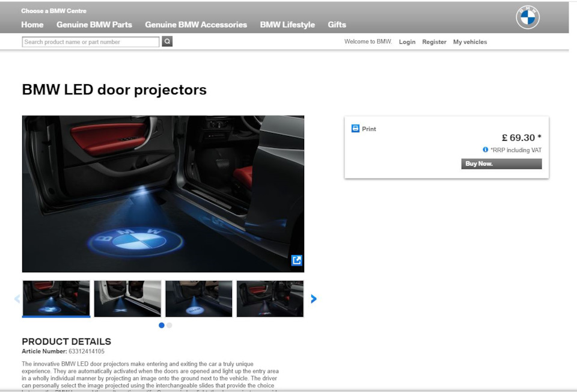Click the BMW LED door projectors heading

pyautogui.click(x=114, y=90)
